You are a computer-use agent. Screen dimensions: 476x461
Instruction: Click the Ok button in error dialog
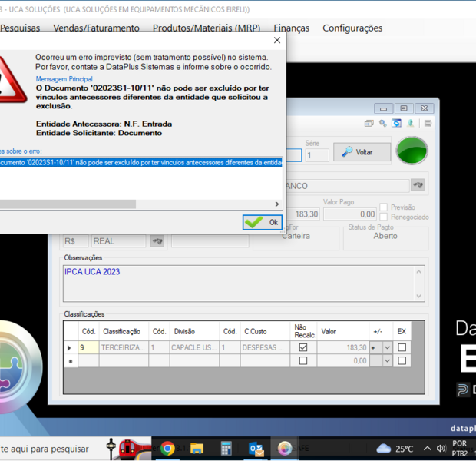[263, 222]
